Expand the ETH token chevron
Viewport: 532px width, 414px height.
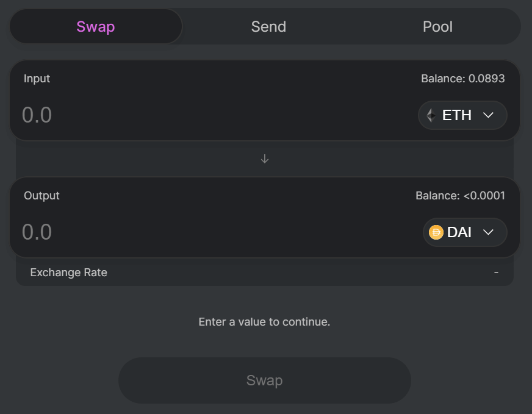pos(488,115)
